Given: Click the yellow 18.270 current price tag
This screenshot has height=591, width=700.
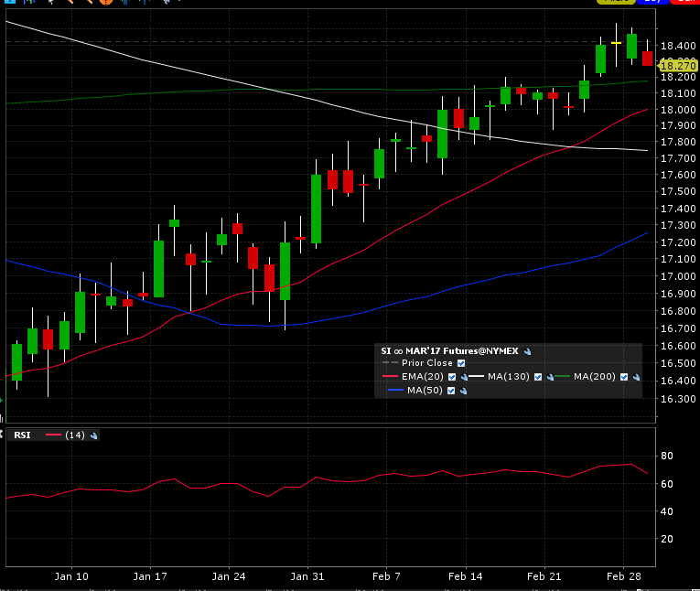Looking at the screenshot, I should pyautogui.click(x=678, y=66).
